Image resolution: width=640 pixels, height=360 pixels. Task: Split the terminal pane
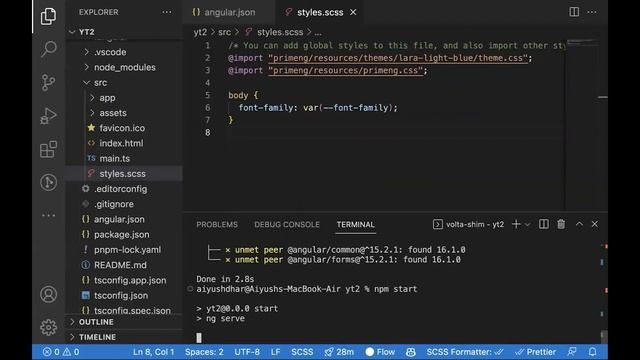(543, 224)
